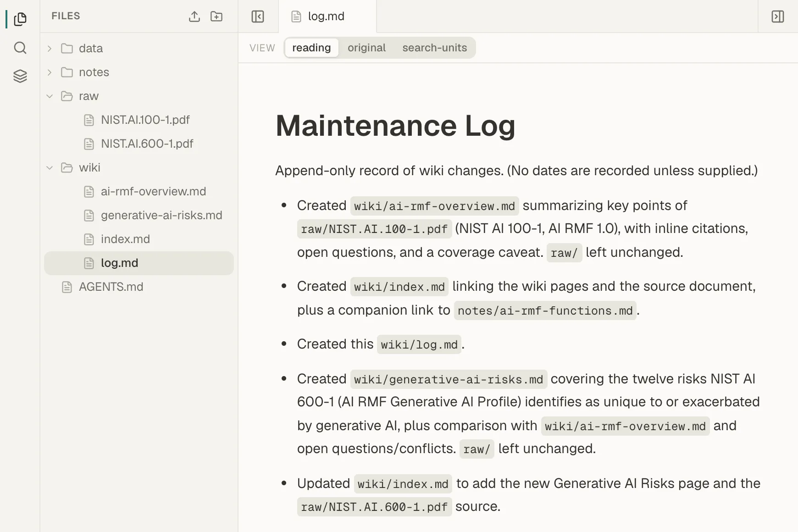
Task: Collapse the raw folder chevron
Action: 50,96
